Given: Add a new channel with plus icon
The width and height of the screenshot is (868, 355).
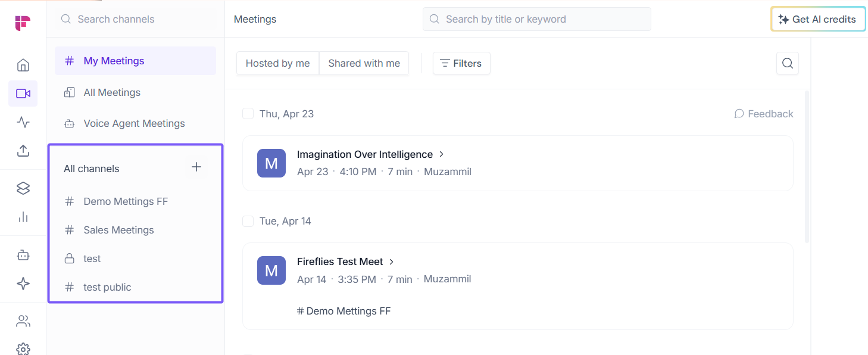Looking at the screenshot, I should 196,167.
